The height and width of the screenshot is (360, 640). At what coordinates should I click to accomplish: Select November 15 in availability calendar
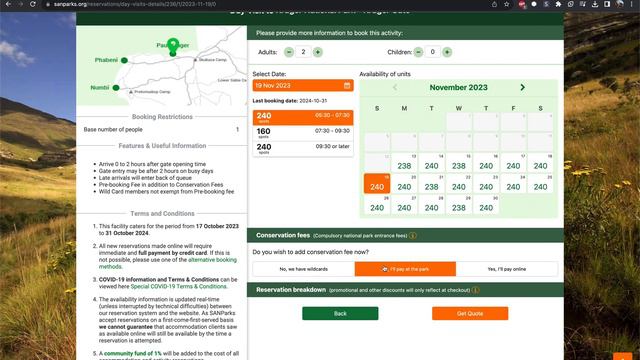click(459, 162)
